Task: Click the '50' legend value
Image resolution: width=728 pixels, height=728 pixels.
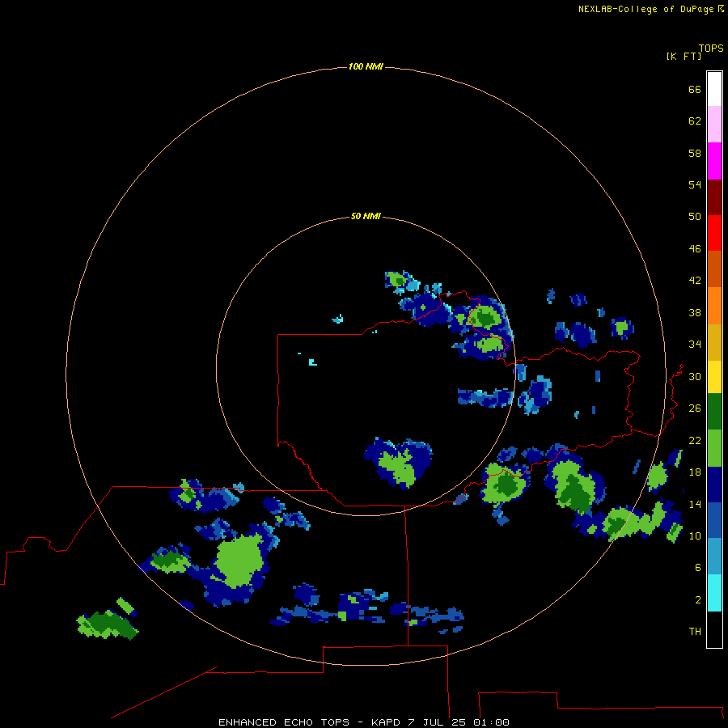Action: 695,216
